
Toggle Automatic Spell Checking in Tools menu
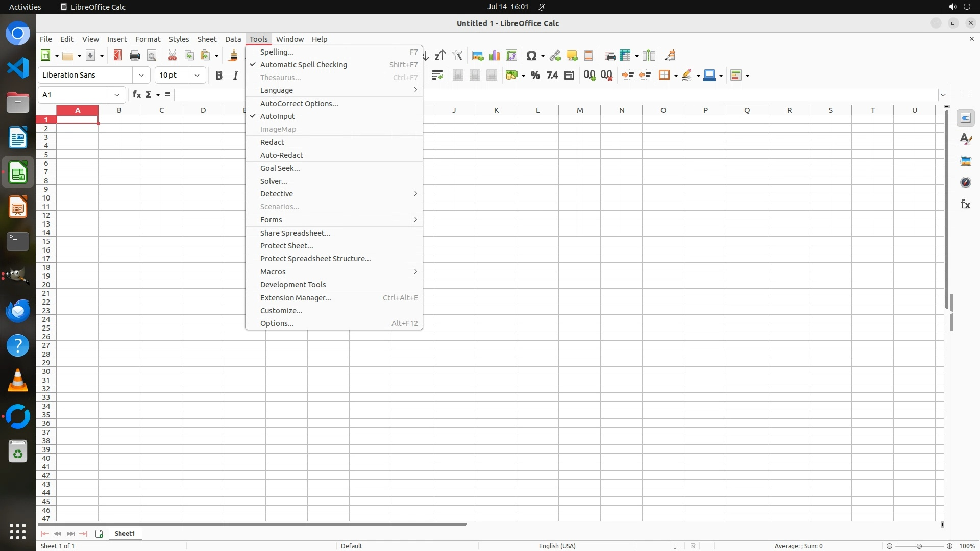pyautogui.click(x=303, y=65)
